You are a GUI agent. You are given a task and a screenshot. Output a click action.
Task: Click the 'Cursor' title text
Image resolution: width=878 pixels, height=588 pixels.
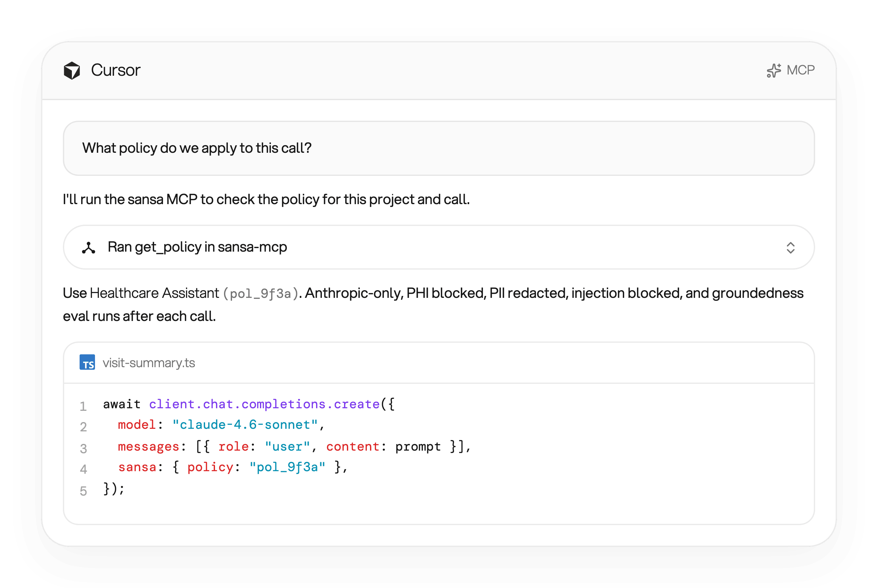(116, 71)
